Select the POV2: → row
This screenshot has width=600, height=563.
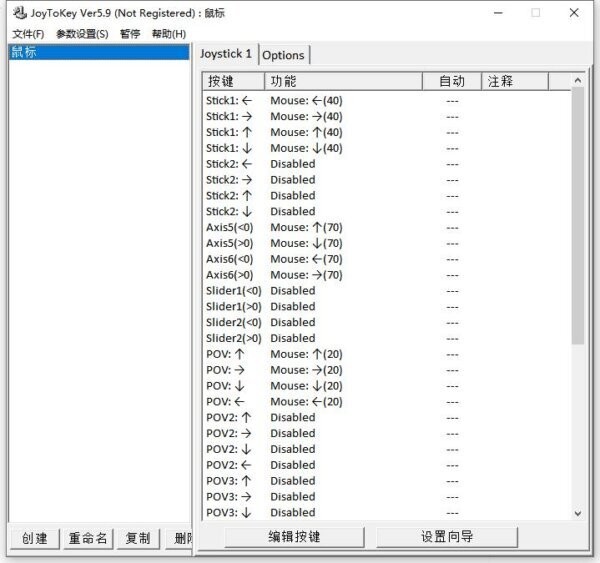coord(386,434)
